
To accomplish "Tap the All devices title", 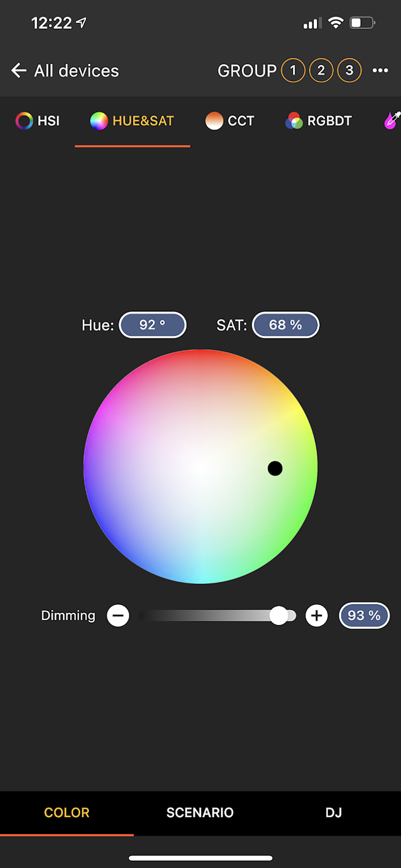I will (77, 71).
